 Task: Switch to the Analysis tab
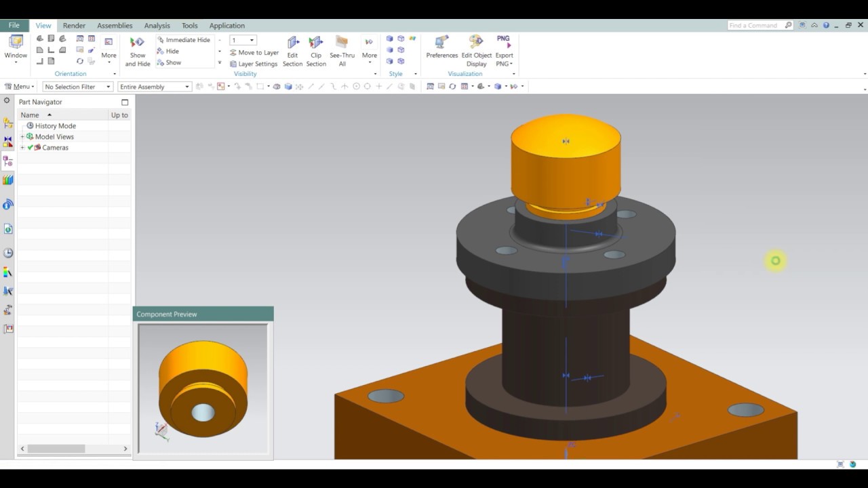coord(157,26)
